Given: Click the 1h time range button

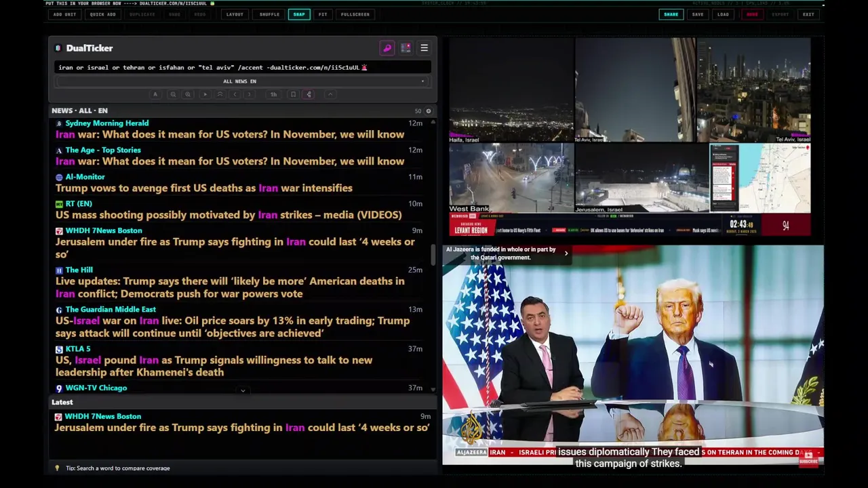Looking at the screenshot, I should tap(273, 94).
